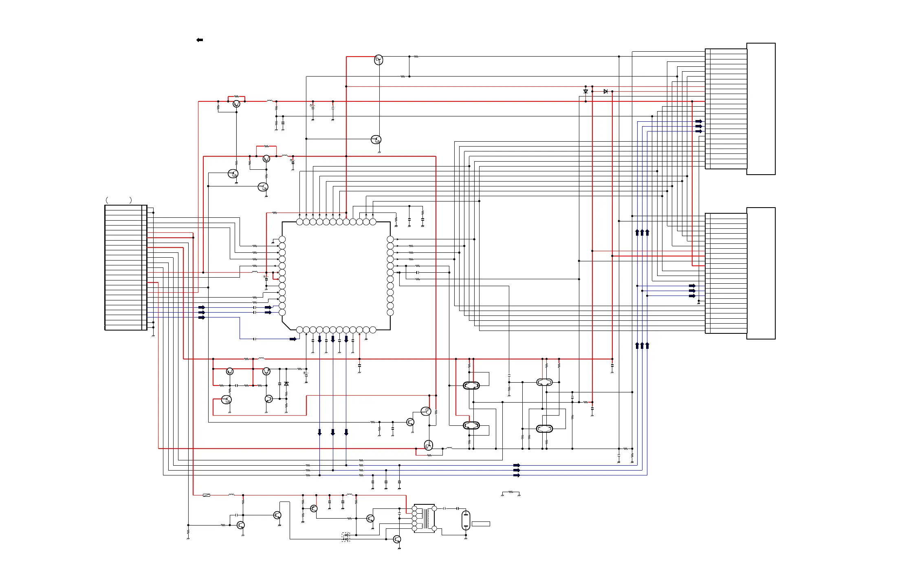The width and height of the screenshot is (924, 565).
Task: Click the parentheses label above left connector
Action: 119,200
